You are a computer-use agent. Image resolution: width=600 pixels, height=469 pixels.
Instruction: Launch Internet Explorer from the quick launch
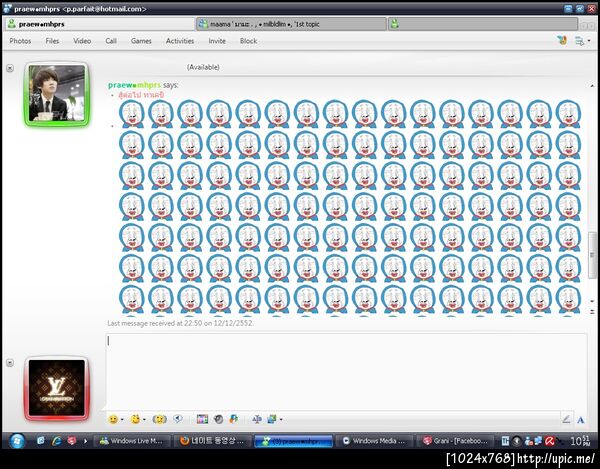56,441
